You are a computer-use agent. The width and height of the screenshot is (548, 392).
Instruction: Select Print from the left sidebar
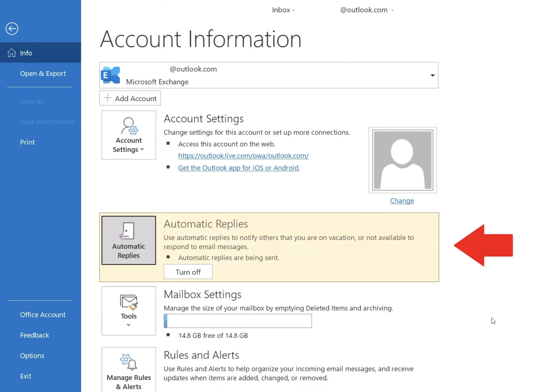click(x=27, y=142)
